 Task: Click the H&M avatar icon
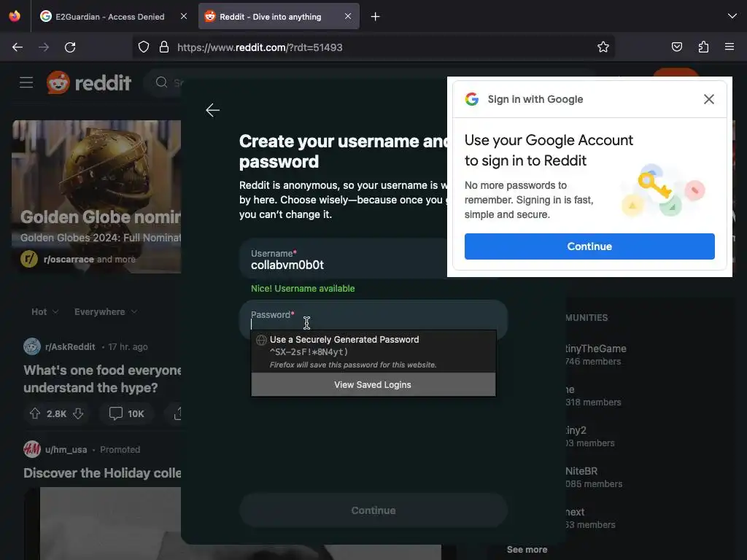click(32, 449)
